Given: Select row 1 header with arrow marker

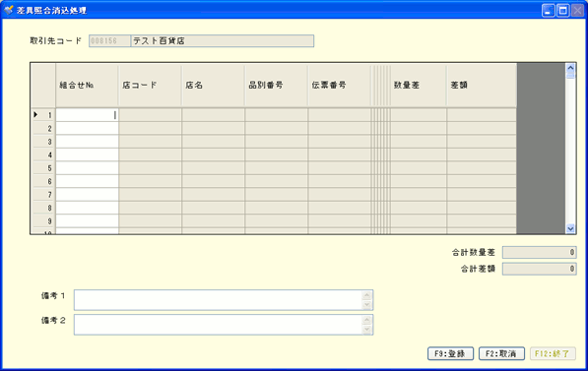Looking at the screenshot, I should [43, 115].
